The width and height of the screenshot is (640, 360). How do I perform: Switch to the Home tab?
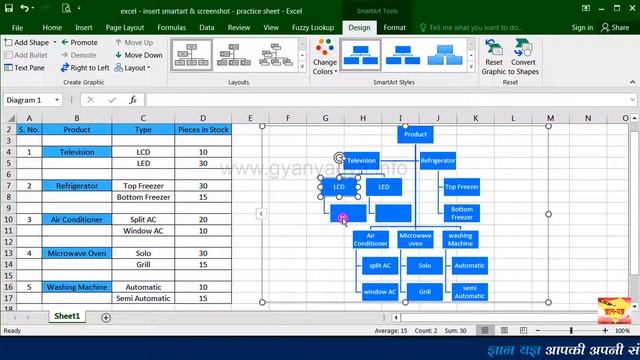click(52, 28)
